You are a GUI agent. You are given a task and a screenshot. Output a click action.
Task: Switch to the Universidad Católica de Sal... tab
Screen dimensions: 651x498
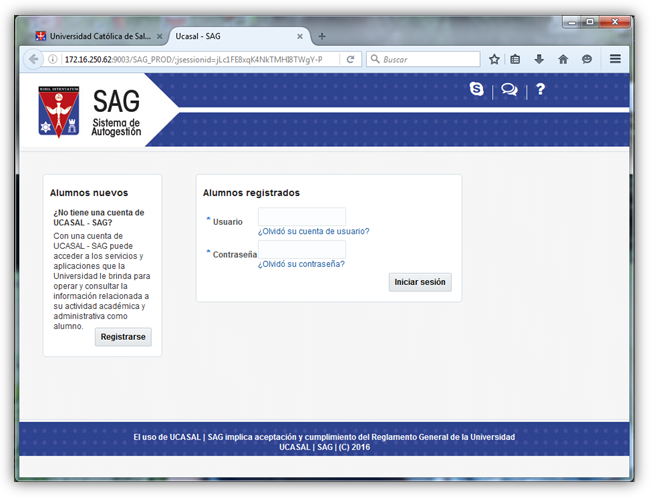click(x=98, y=37)
